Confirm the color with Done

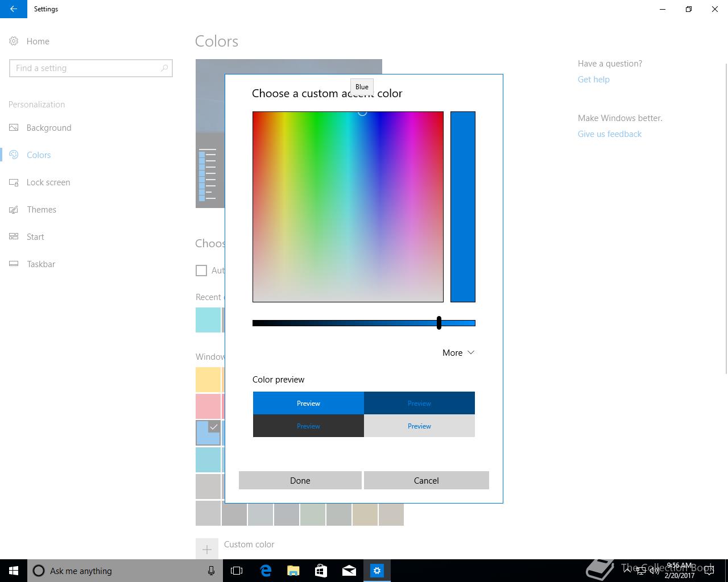coord(300,480)
